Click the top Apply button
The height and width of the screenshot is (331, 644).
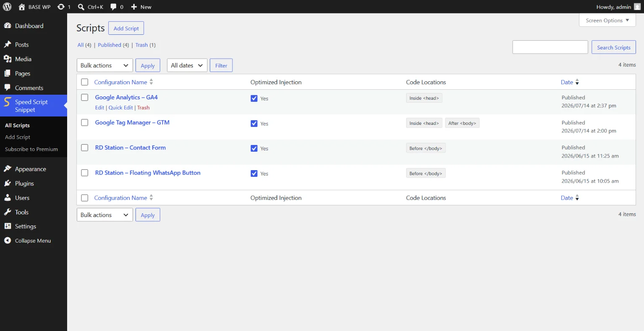coord(148,65)
